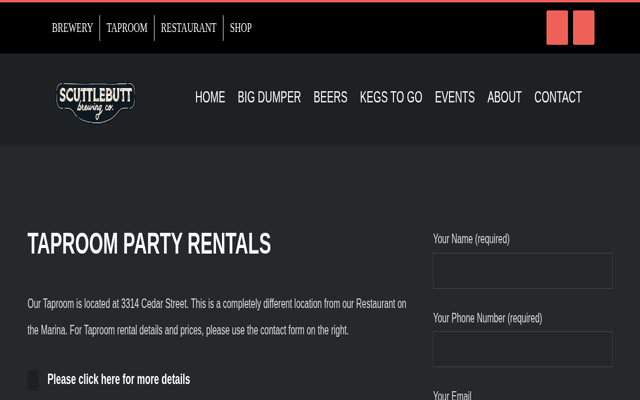Screen dimensions: 640x400
Task: Click the second red social button
Action: [x=584, y=28]
